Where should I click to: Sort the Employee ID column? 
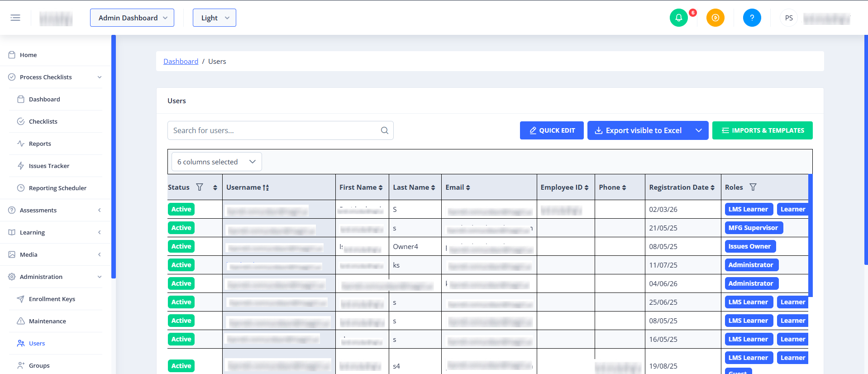point(587,187)
